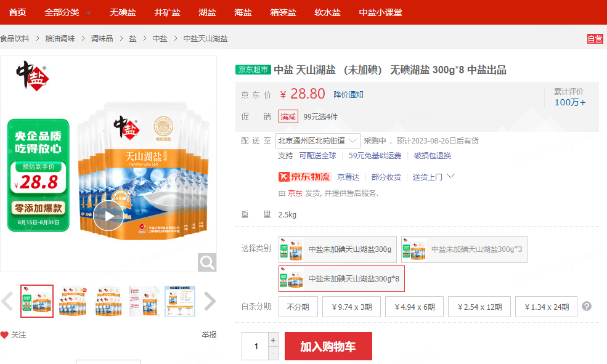Go to 中盐 breadcrumb
Image resolution: width=607 pixels, height=364 pixels.
160,39
